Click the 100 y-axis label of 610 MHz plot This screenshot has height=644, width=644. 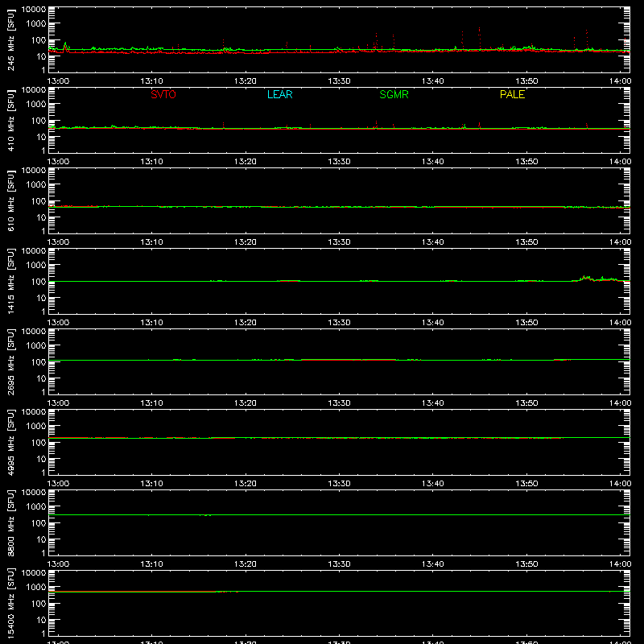[x=38, y=200]
